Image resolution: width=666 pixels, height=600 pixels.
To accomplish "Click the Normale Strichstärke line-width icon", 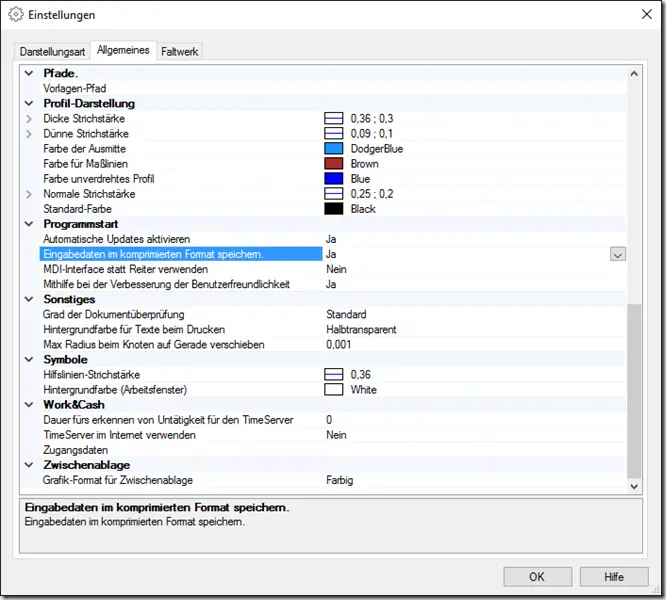I will pyautogui.click(x=333, y=194).
